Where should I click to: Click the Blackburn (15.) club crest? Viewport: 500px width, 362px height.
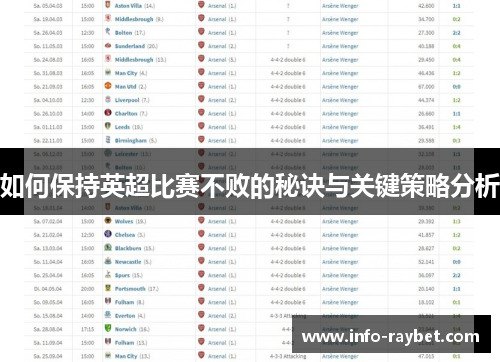click(x=108, y=248)
